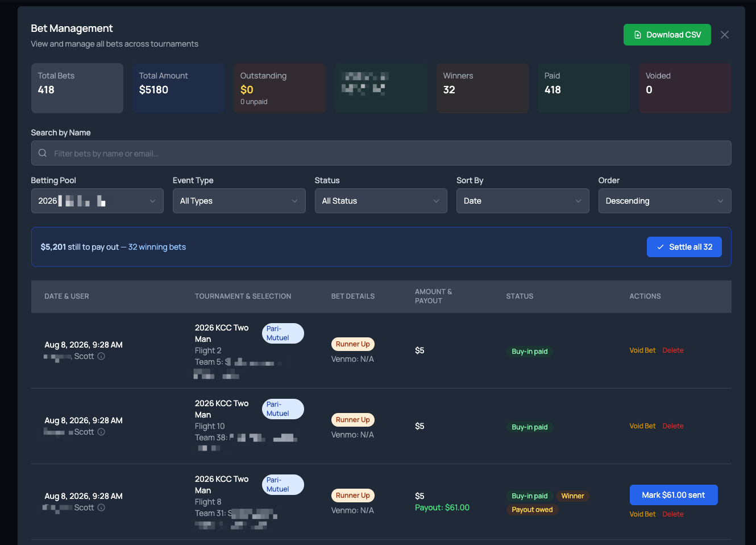Screen dimensions: 756x545
Task: Click the Outstanding $0 card
Action: click(280, 88)
